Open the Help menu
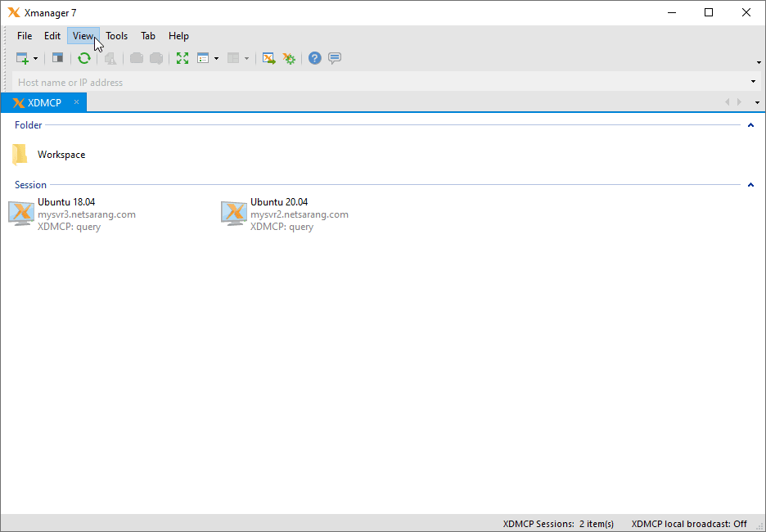The image size is (766, 532). pyautogui.click(x=178, y=36)
